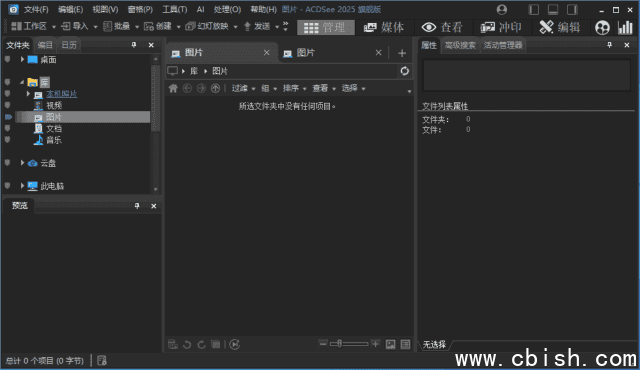Go back with the left arrow icon

187,88
